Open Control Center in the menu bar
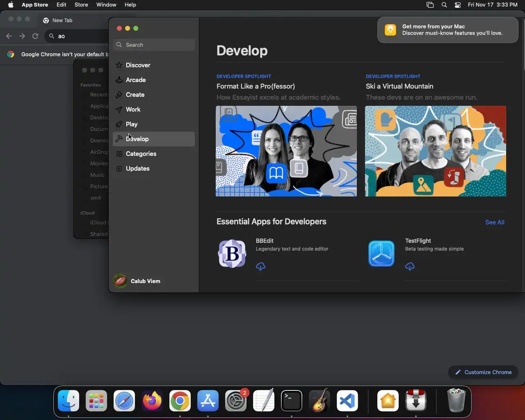Screen dimensions: 525x420 [x=458, y=5]
